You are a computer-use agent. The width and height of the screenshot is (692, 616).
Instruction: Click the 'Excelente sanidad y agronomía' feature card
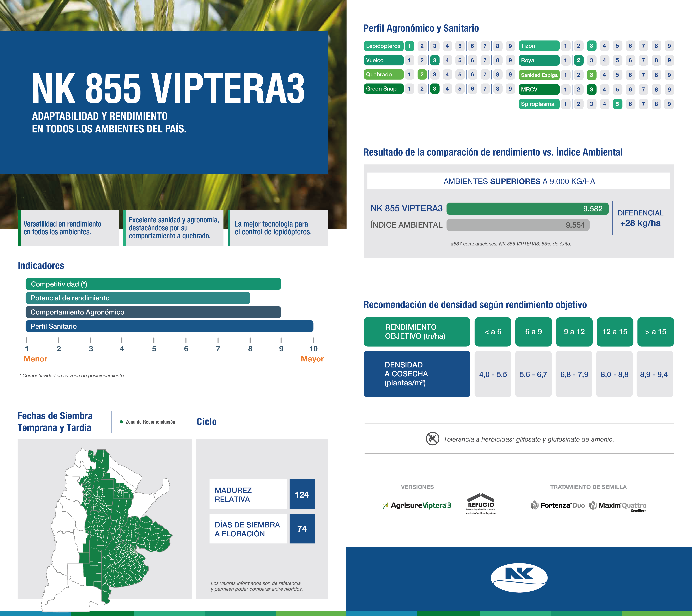click(173, 228)
